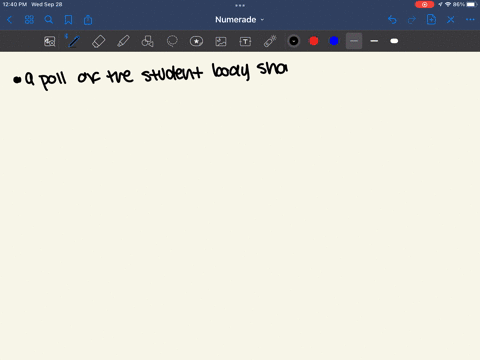The image size is (480, 360).
Task: Select the Pen tool
Action: pyautogui.click(x=74, y=41)
